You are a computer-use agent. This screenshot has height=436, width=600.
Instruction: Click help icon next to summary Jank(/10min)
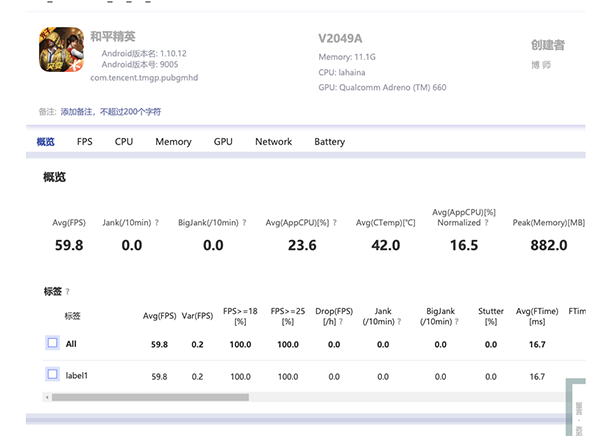click(x=157, y=222)
